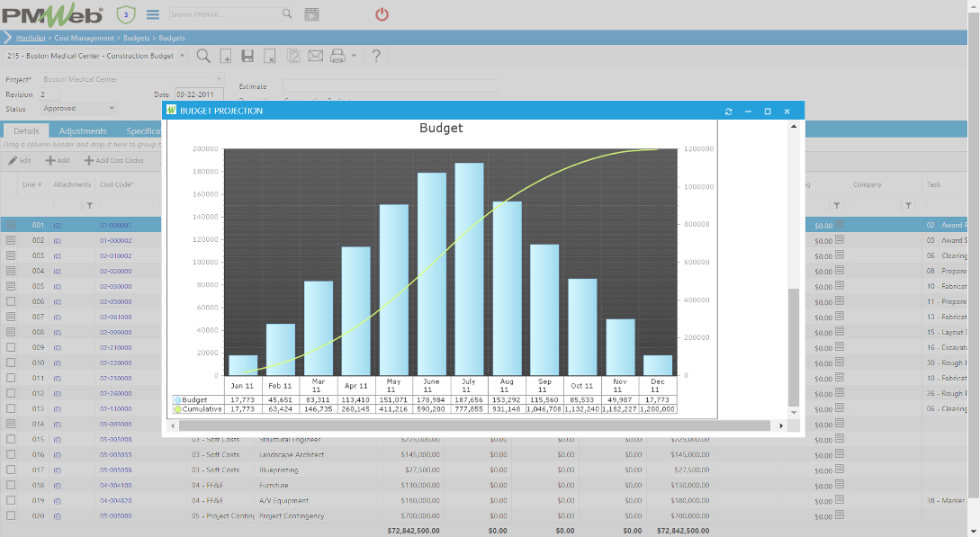Screen dimensions: 980x537
Task: Click the notes icon in row 016
Action: (x=840, y=454)
